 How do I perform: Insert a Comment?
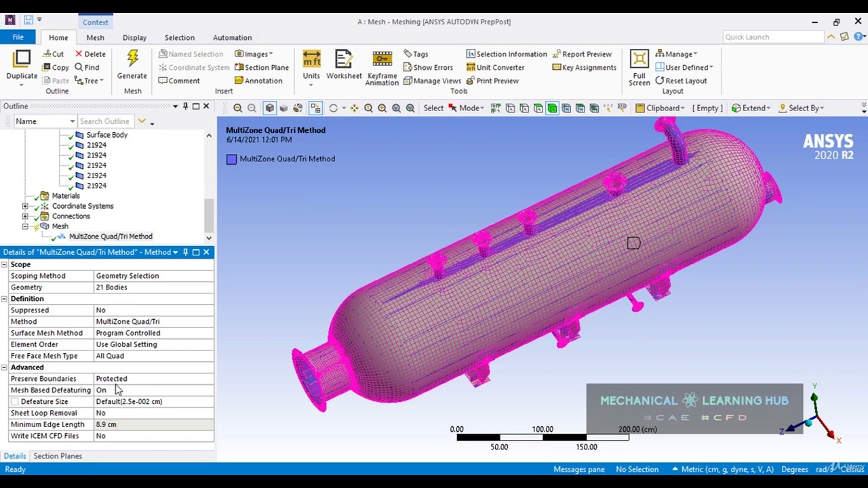(179, 81)
